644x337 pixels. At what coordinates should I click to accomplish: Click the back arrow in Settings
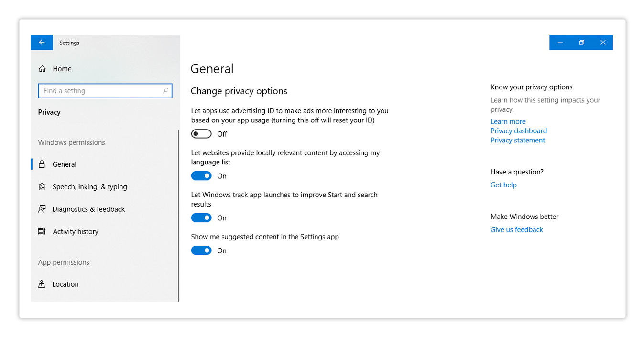tap(42, 43)
